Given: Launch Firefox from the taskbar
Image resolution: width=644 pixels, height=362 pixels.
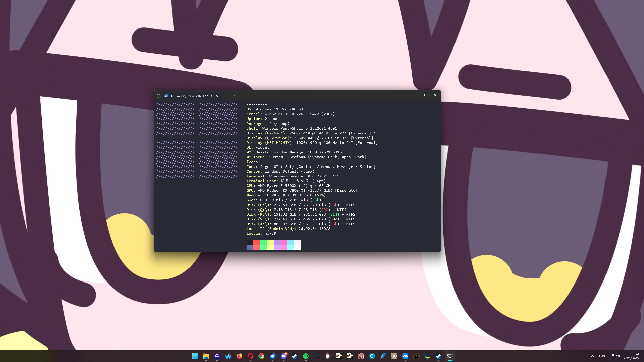Looking at the screenshot, I should click(239, 356).
